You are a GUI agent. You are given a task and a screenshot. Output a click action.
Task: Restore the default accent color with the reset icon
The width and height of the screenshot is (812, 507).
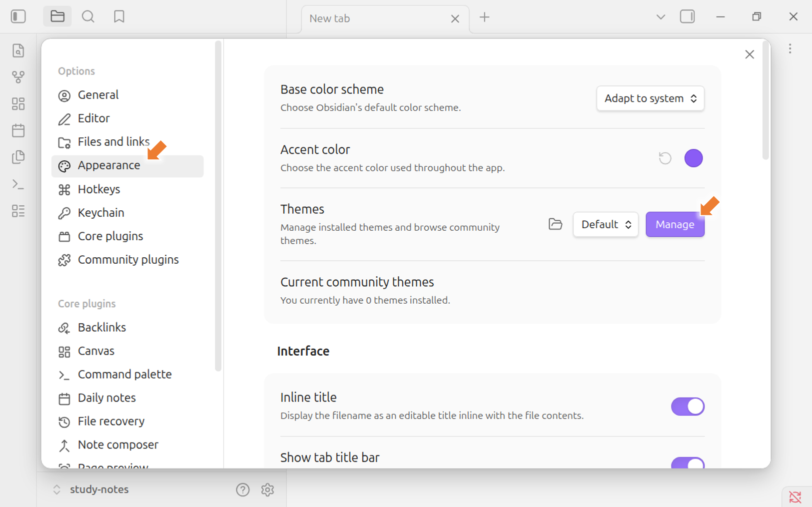665,158
